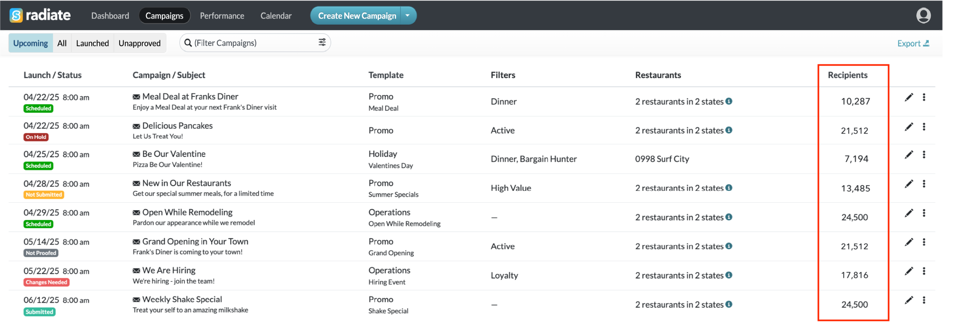Go to the Dashboard page

click(x=110, y=16)
